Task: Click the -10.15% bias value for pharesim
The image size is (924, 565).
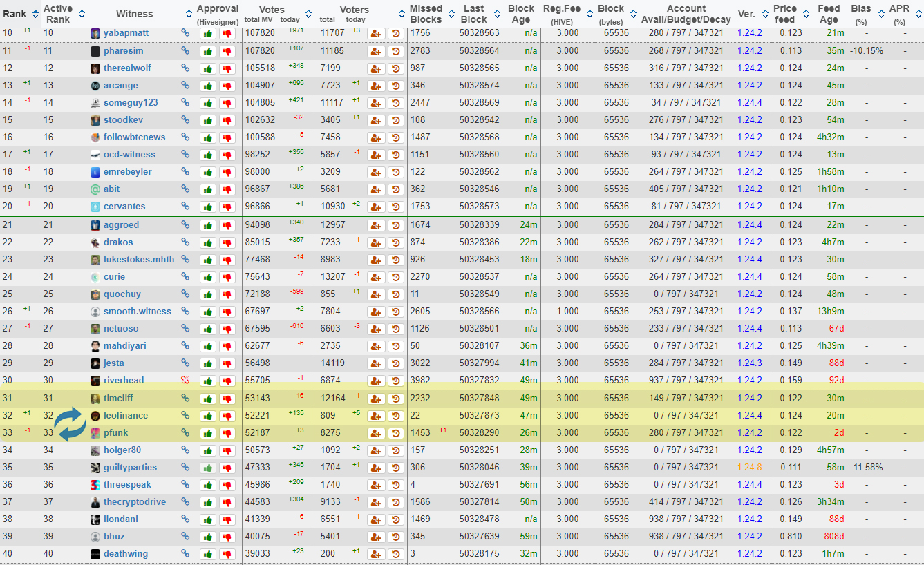Action: (x=867, y=51)
